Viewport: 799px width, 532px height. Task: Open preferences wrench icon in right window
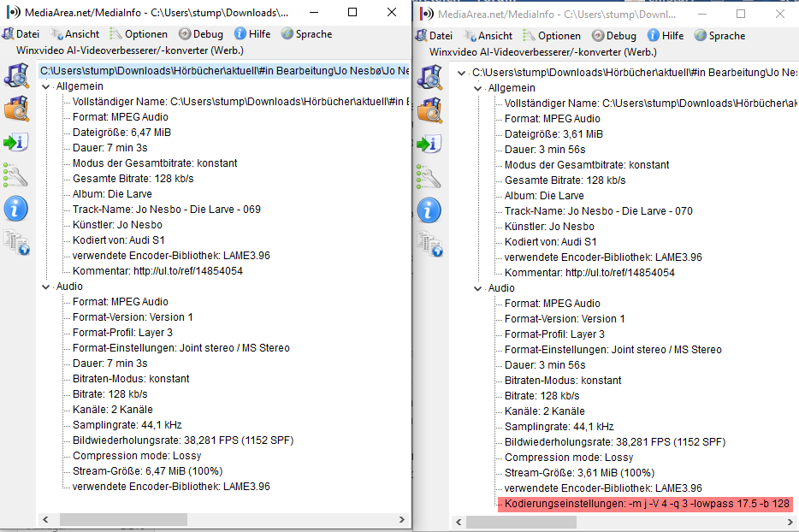pos(430,177)
